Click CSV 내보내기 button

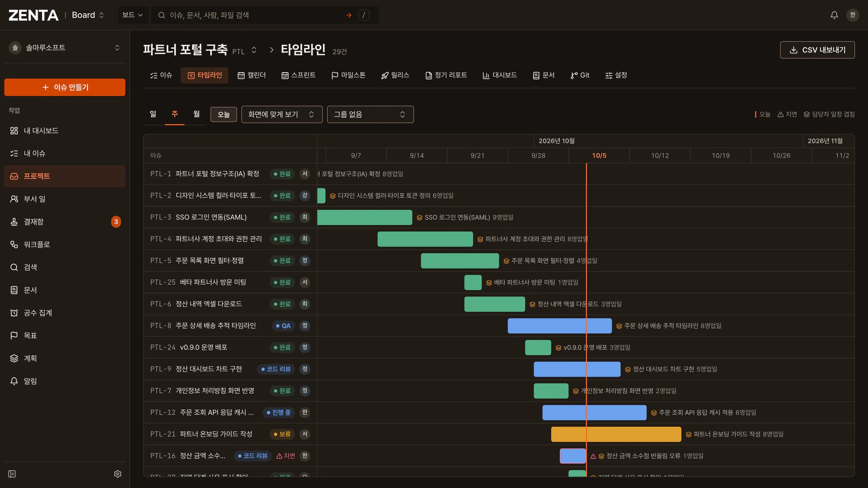point(817,50)
